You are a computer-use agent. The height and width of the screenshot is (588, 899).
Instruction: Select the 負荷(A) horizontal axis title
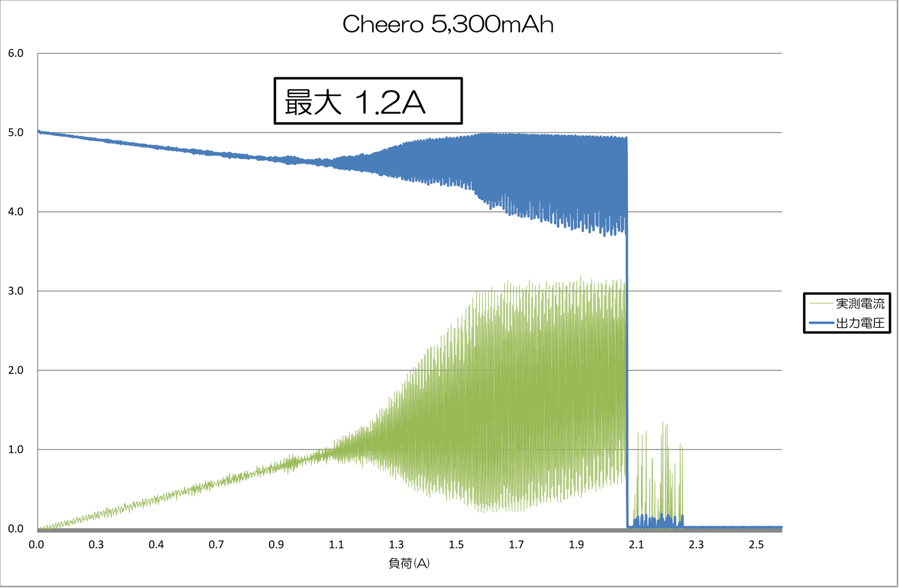point(409,563)
